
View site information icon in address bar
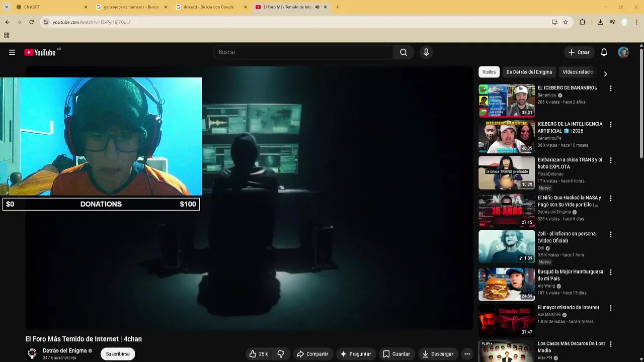point(46,22)
